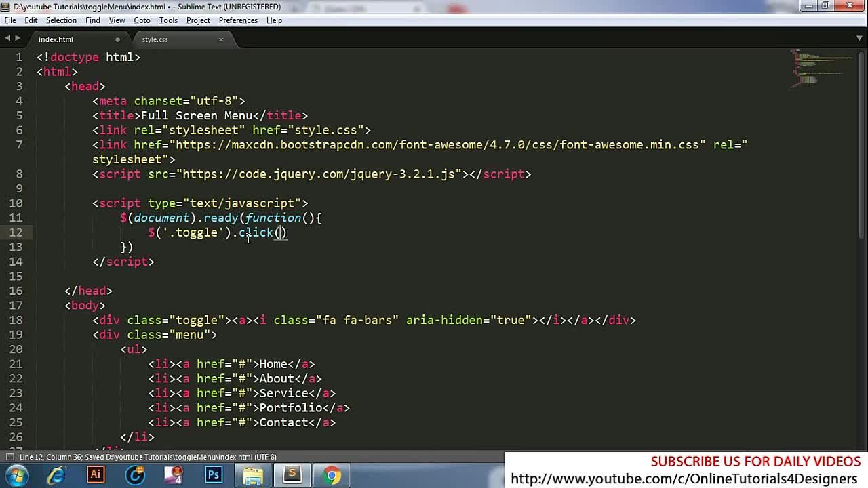Open the Project menu
This screenshot has height=488, width=868.
tap(198, 20)
